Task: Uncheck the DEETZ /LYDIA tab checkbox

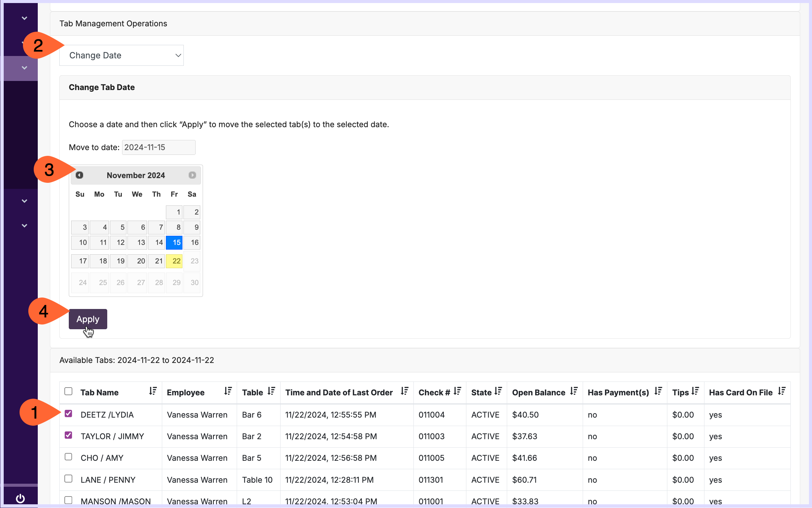Action: [68, 414]
